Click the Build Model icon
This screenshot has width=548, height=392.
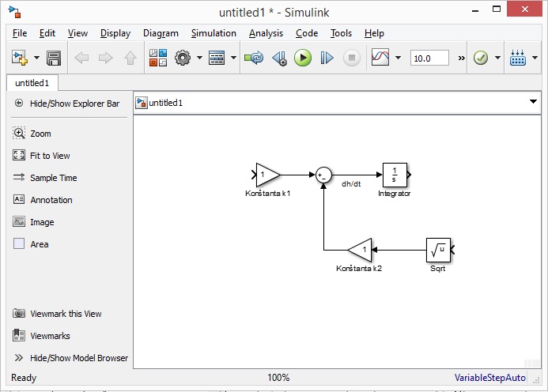tap(518, 58)
